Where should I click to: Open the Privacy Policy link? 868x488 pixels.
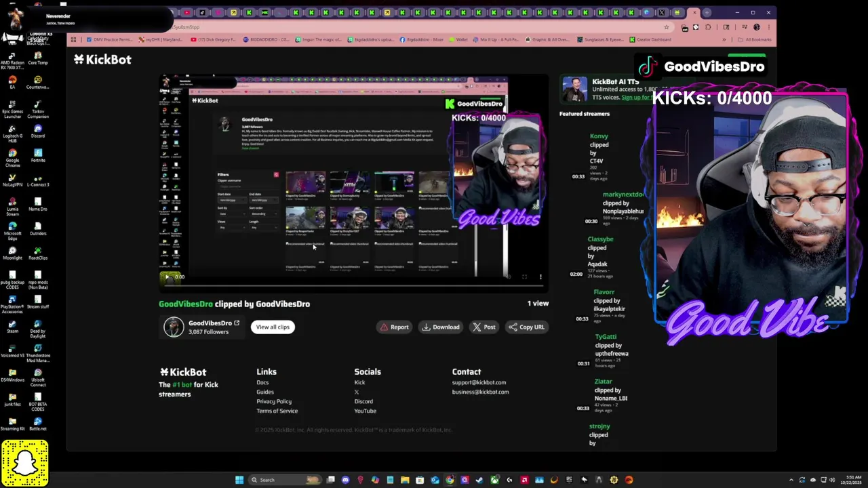click(x=274, y=401)
